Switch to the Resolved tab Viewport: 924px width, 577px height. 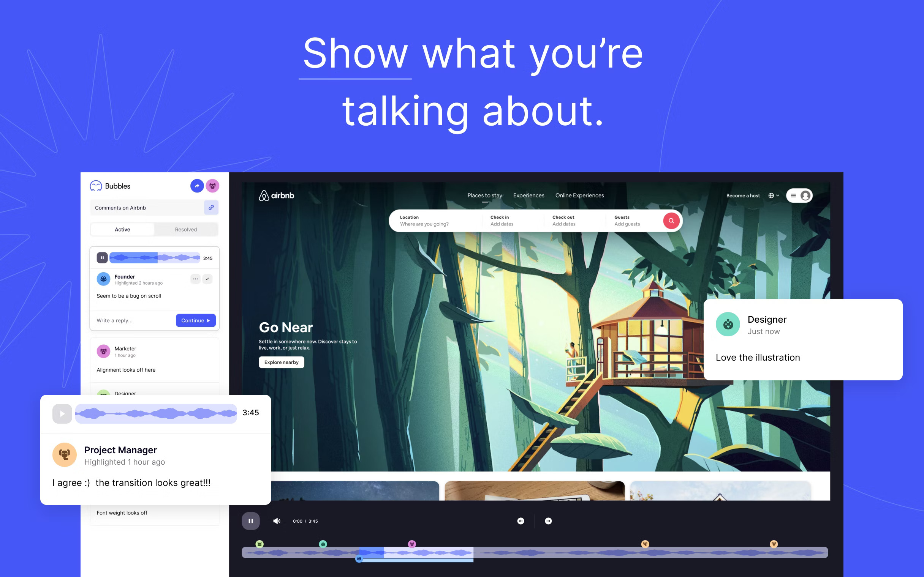pyautogui.click(x=186, y=229)
